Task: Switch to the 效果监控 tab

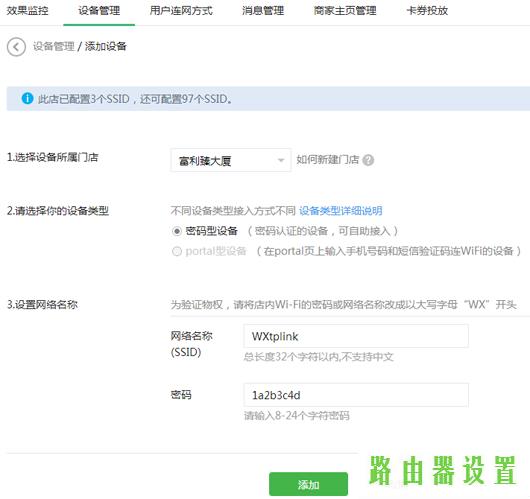Action: tap(27, 10)
